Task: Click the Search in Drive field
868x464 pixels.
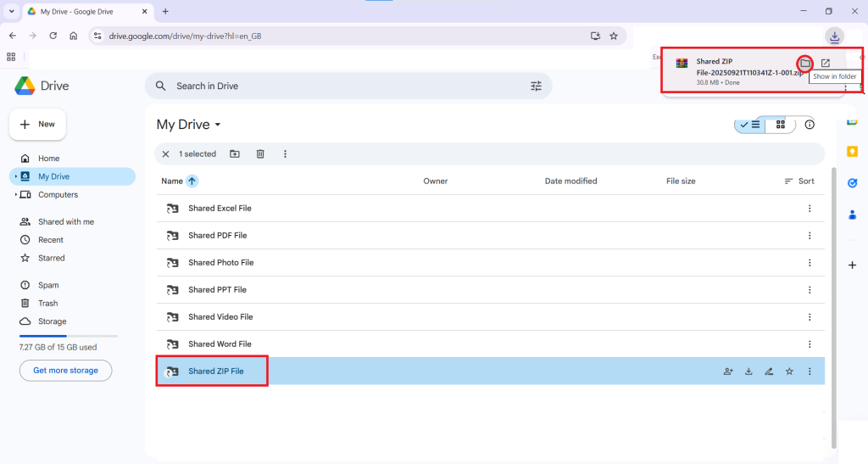Action: coord(339,86)
